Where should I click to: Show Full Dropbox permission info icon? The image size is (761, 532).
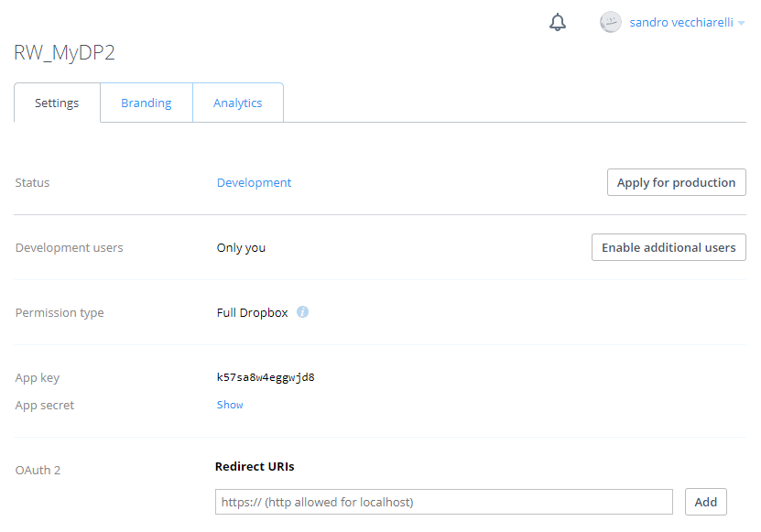pyautogui.click(x=302, y=311)
